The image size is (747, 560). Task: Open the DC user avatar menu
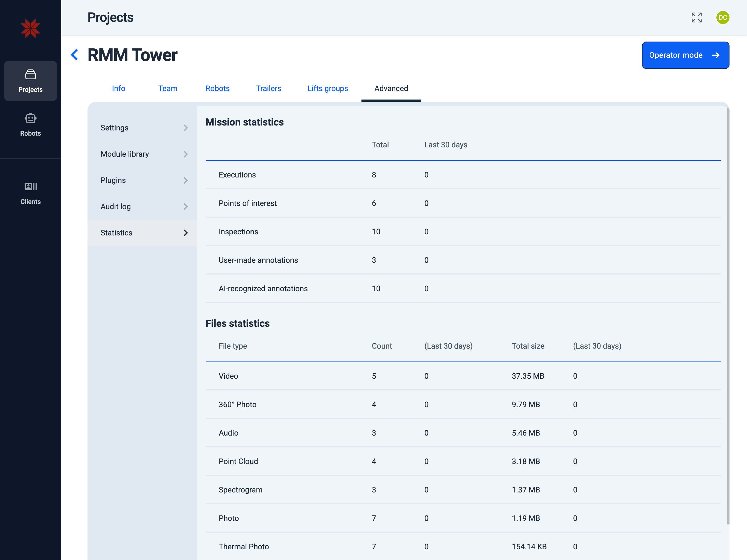[x=722, y=17]
